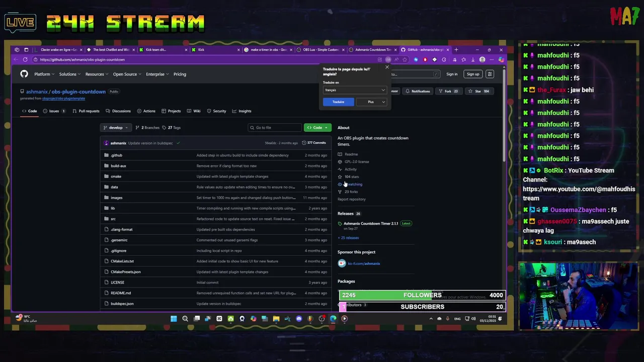Screen dimensions: 644x362
Task: Click the taskbar Search magnifier icon
Action: [x=185, y=319]
